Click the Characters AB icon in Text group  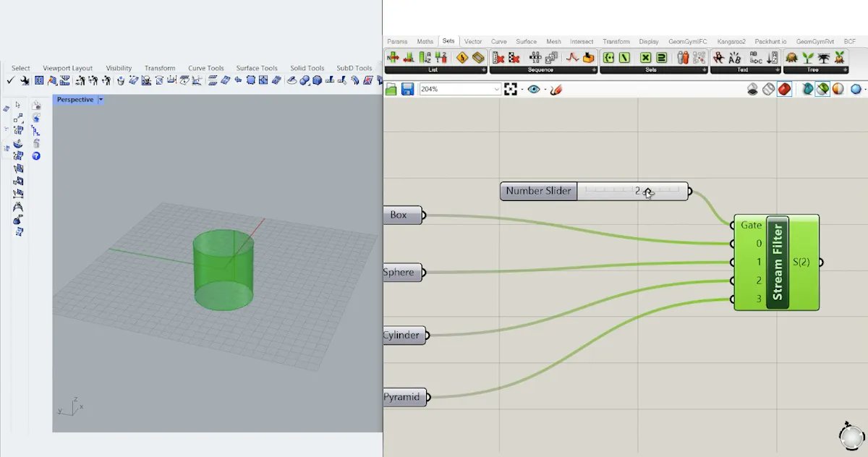(734, 57)
